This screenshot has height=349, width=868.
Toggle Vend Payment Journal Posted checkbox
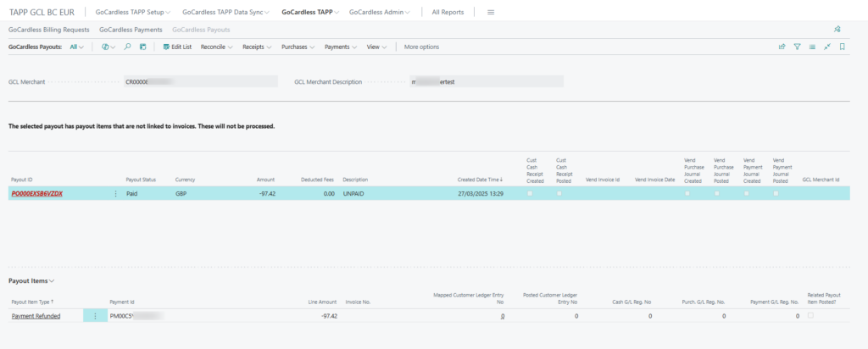click(776, 194)
